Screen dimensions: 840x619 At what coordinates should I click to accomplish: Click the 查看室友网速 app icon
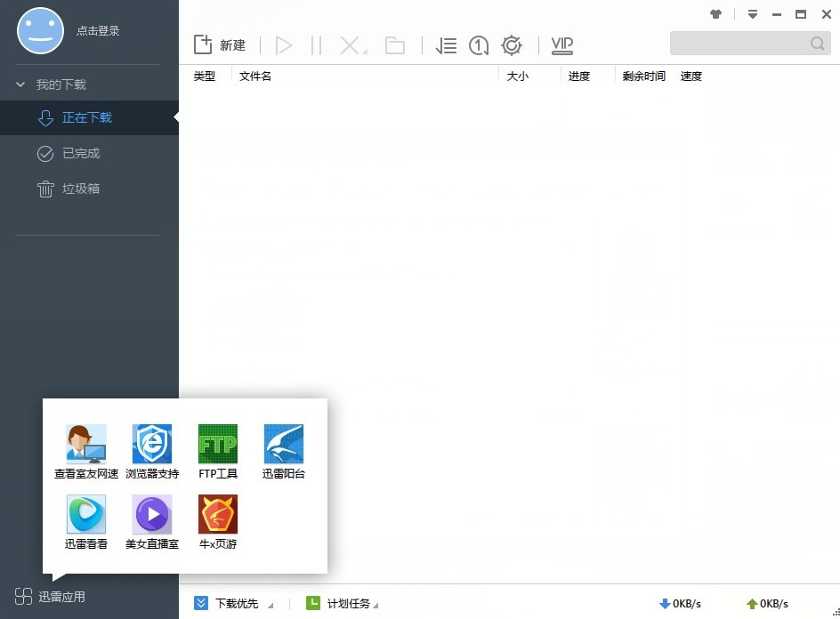click(86, 444)
